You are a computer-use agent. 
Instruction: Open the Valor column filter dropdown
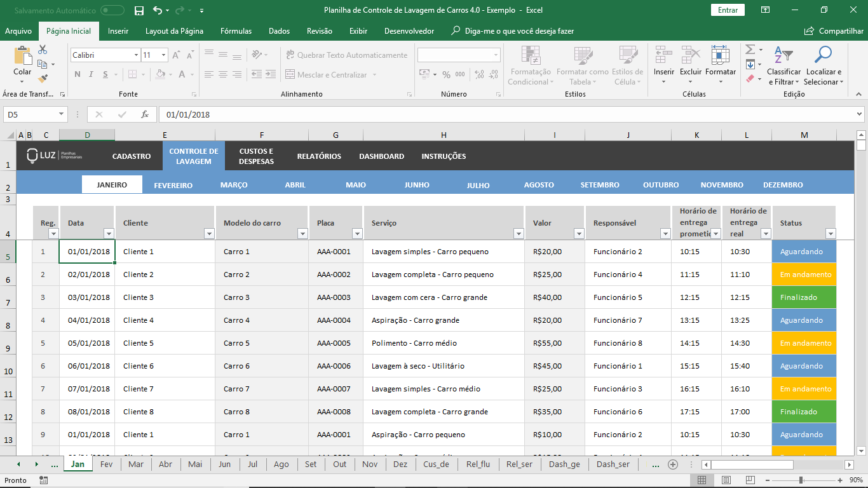[x=579, y=234]
